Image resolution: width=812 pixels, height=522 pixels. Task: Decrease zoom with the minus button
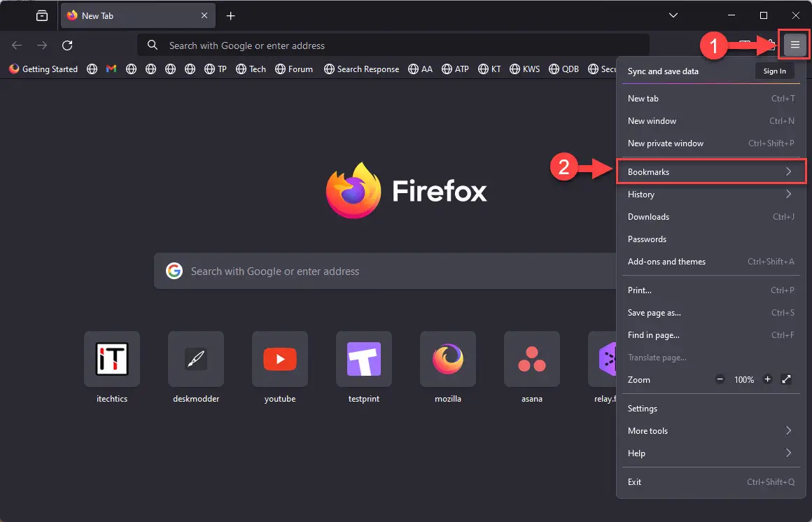(720, 379)
